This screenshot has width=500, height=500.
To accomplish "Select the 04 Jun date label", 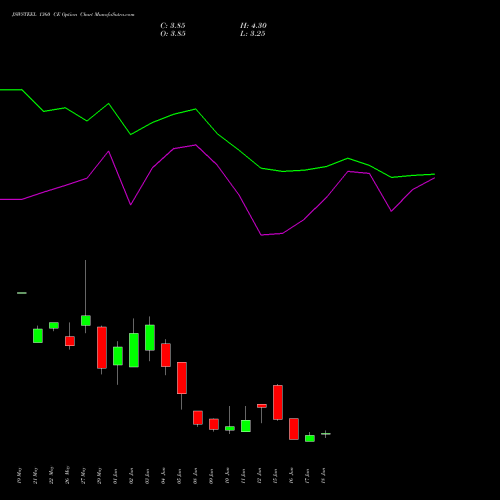I will [x=164, y=476].
